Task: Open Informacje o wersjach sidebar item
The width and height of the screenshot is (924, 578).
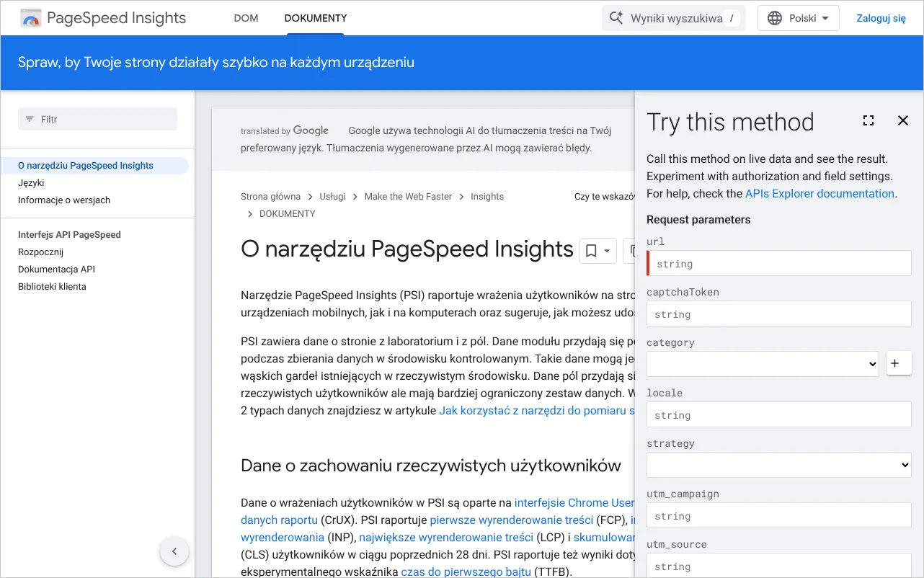Action: (x=64, y=200)
